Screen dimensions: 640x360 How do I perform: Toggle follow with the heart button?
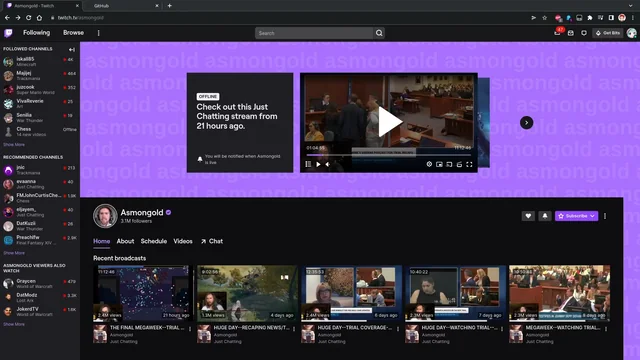point(528,216)
